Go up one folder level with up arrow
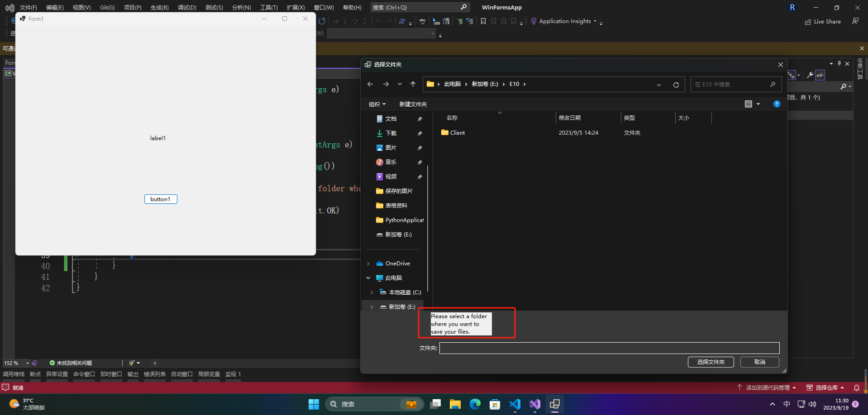Image resolution: width=868 pixels, height=415 pixels. click(413, 84)
